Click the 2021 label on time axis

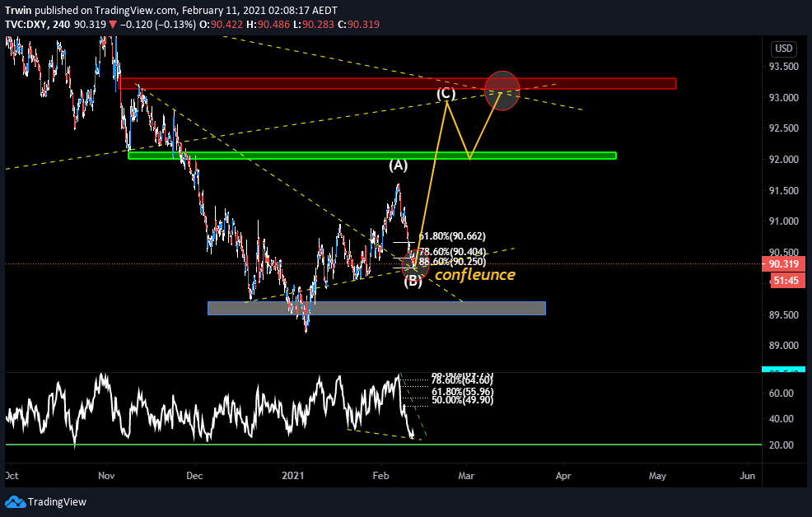(293, 476)
